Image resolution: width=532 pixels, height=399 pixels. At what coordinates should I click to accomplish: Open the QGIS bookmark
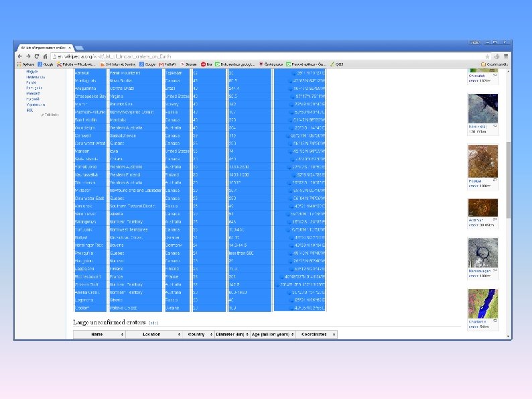tap(336, 64)
